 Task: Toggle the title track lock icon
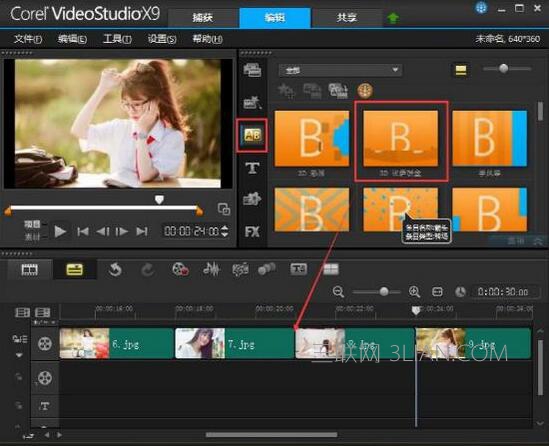point(19,405)
